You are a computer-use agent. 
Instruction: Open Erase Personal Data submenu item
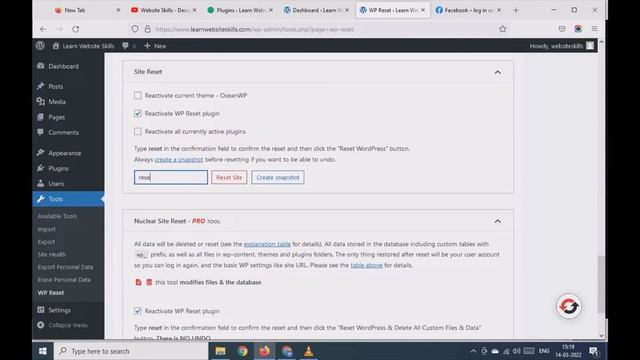[x=64, y=280]
